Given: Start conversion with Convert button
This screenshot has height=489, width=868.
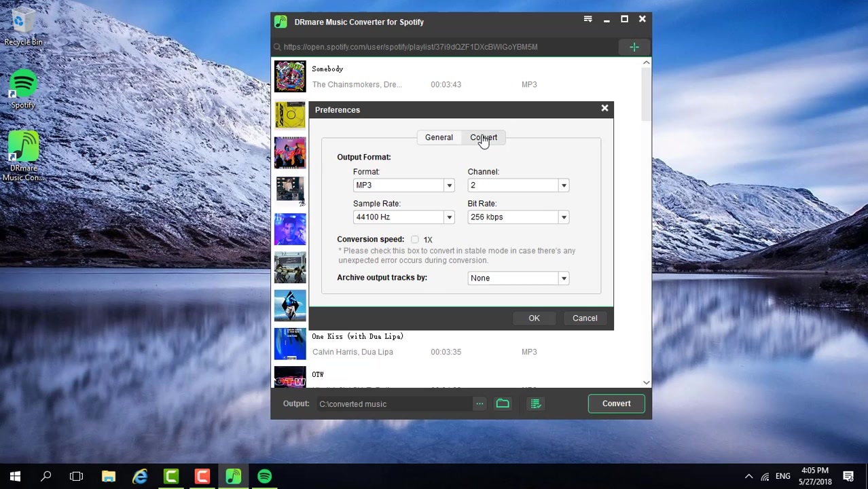Looking at the screenshot, I should pos(616,403).
